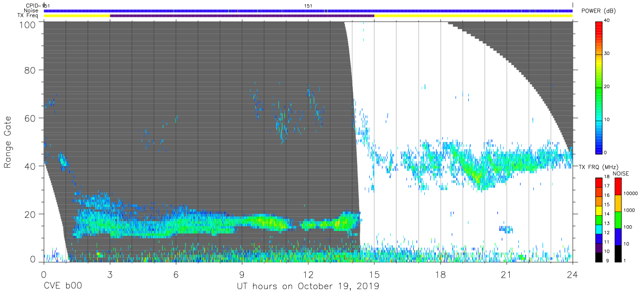The image size is (644, 297).
Task: Click the purple segment of TX Freq strip
Action: (242, 16)
